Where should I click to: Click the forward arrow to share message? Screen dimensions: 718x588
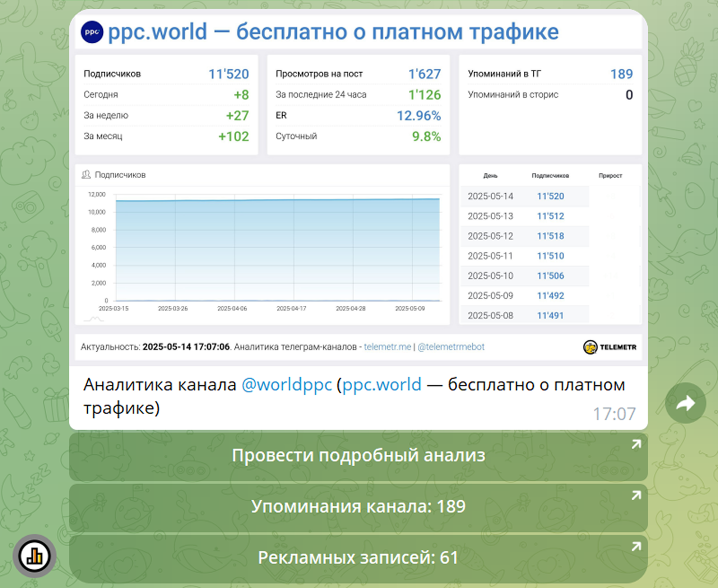685,403
